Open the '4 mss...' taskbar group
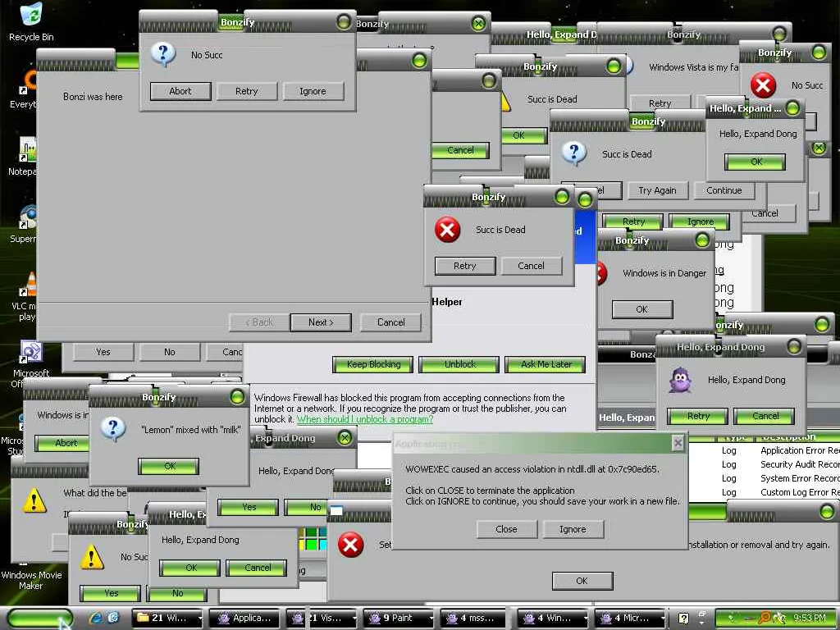This screenshot has width=840, height=630. pyautogui.click(x=475, y=618)
